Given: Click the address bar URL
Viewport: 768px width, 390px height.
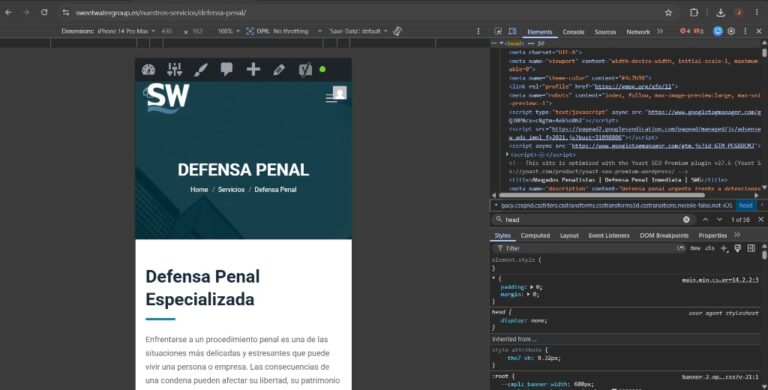Looking at the screenshot, I should 161,13.
